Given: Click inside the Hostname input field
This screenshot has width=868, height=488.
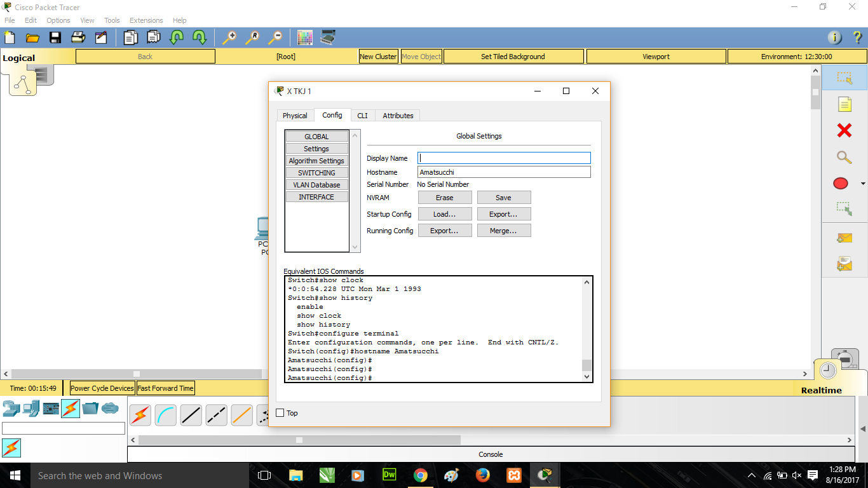Looking at the screenshot, I should 503,172.
